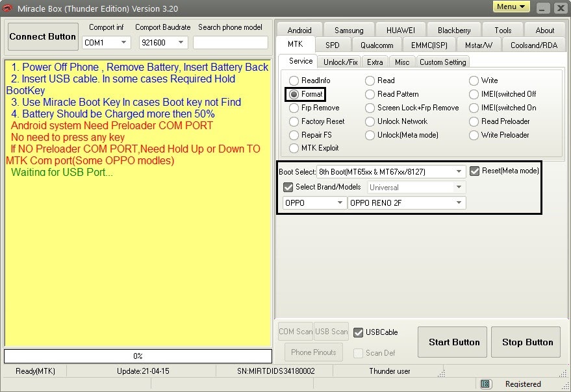Select the Qualcomm tab
Image resolution: width=571 pixels, height=392 pixels.
[377, 45]
